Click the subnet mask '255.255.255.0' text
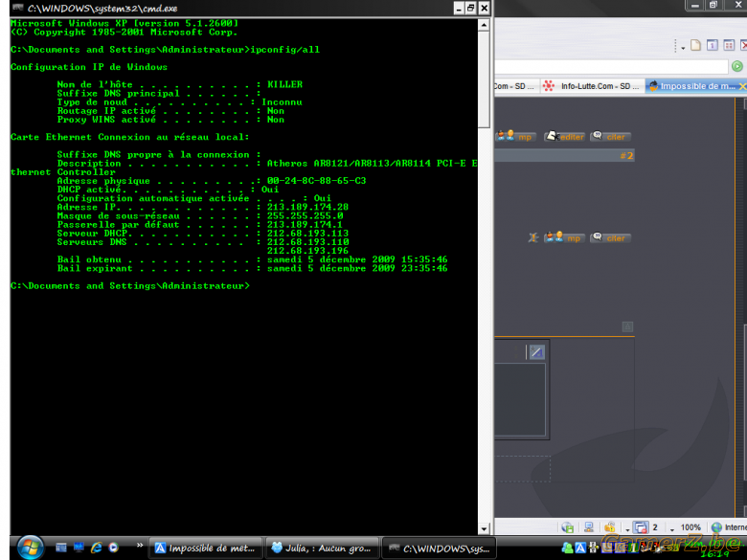The image size is (747, 560). 305,215
